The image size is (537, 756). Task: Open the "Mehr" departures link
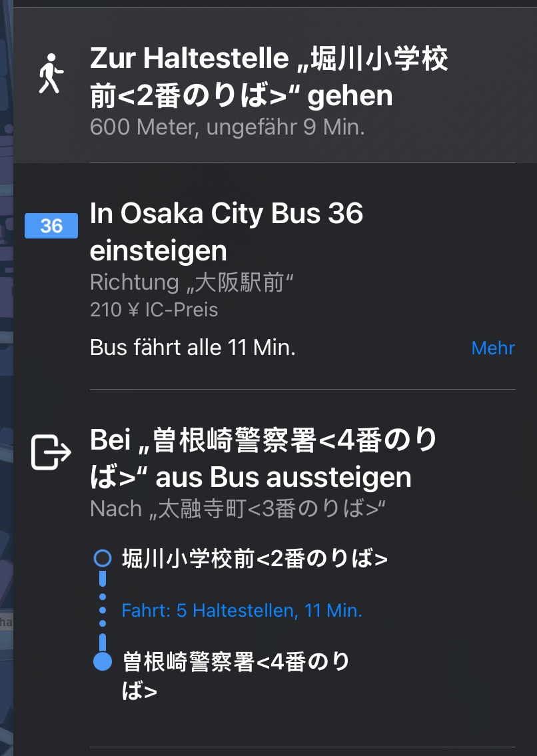point(493,348)
